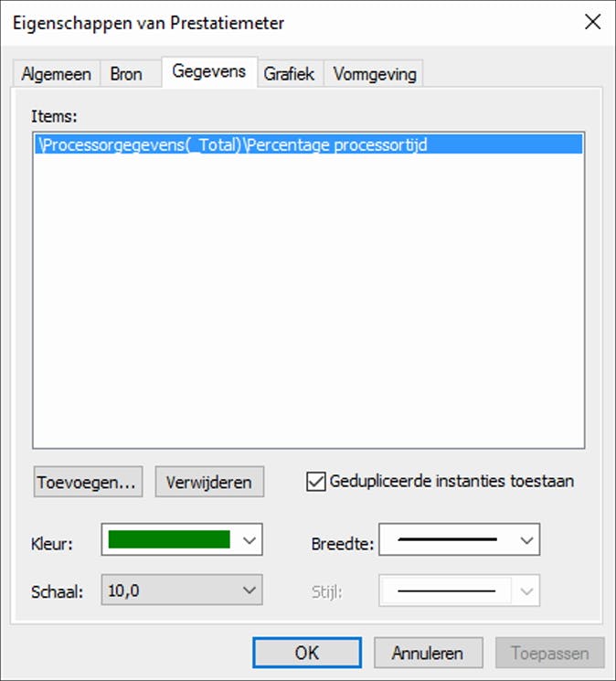Image resolution: width=616 pixels, height=681 pixels.
Task: Remove the counter with Verwijderen button
Action: coord(209,482)
